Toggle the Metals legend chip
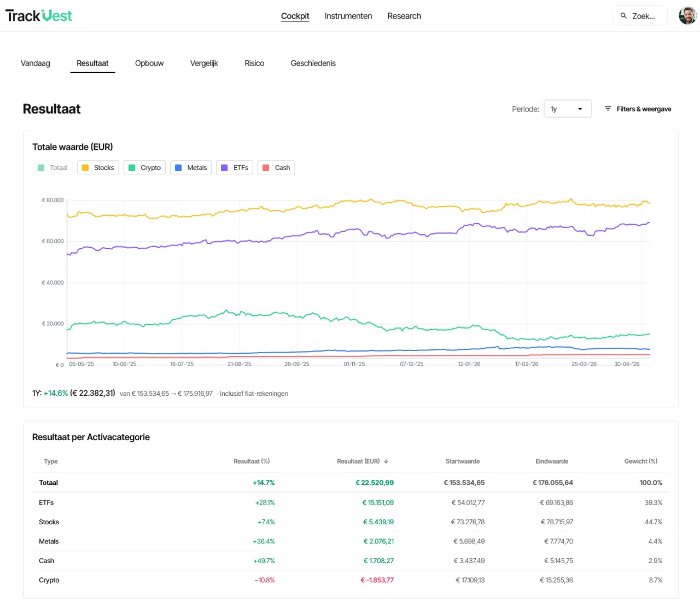The width and height of the screenshot is (700, 609). (x=191, y=168)
